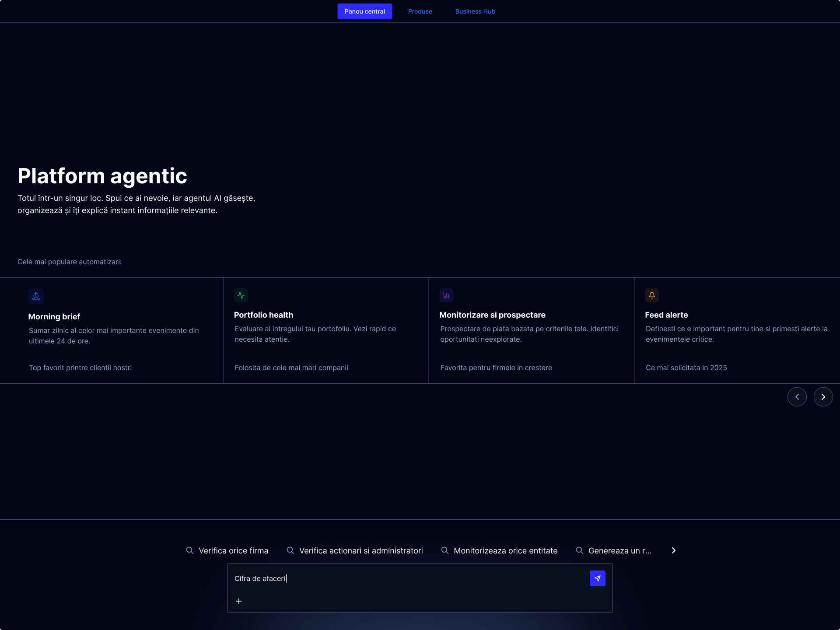Click the Cele mai populare automatizari label
This screenshot has height=630, width=840.
[x=70, y=262]
